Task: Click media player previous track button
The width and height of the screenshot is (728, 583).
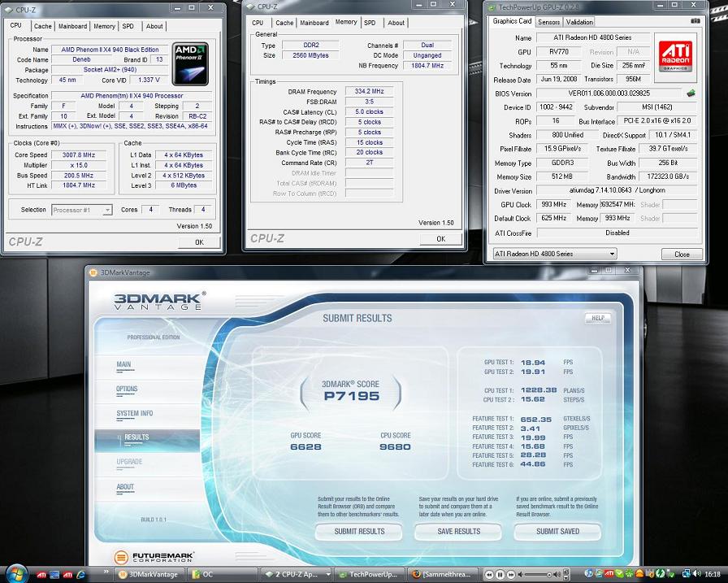Action: point(489,575)
